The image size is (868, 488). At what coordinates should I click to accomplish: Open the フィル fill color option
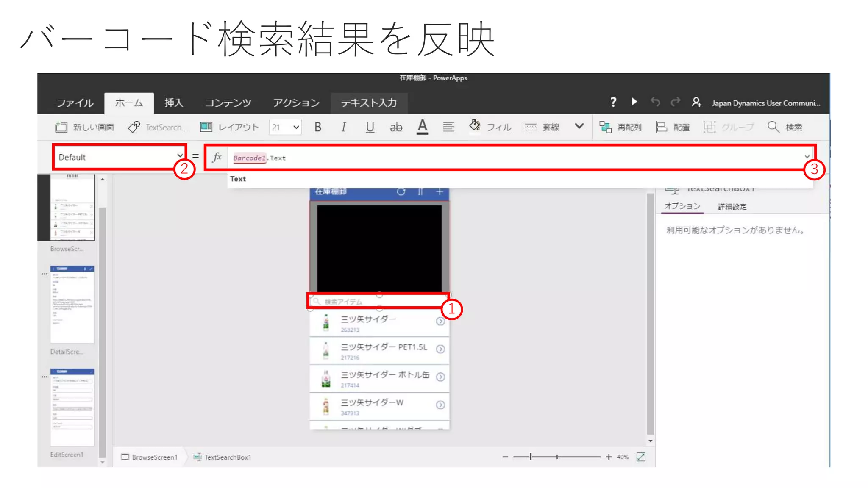tap(490, 127)
